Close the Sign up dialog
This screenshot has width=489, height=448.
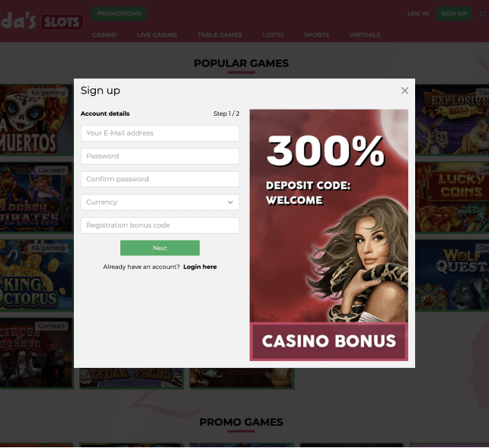tap(404, 91)
